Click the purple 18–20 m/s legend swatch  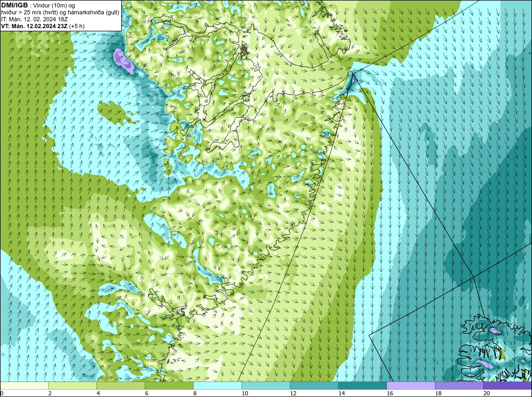point(459,385)
